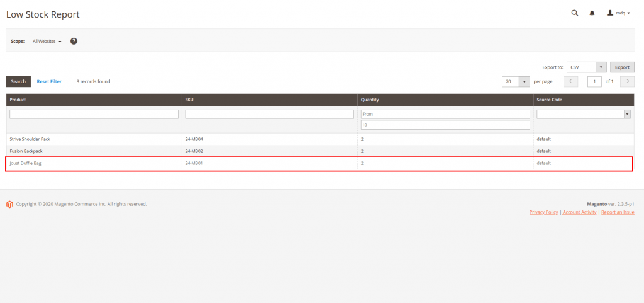Open the mdq user account menu
The height and width of the screenshot is (303, 644).
pos(618,13)
